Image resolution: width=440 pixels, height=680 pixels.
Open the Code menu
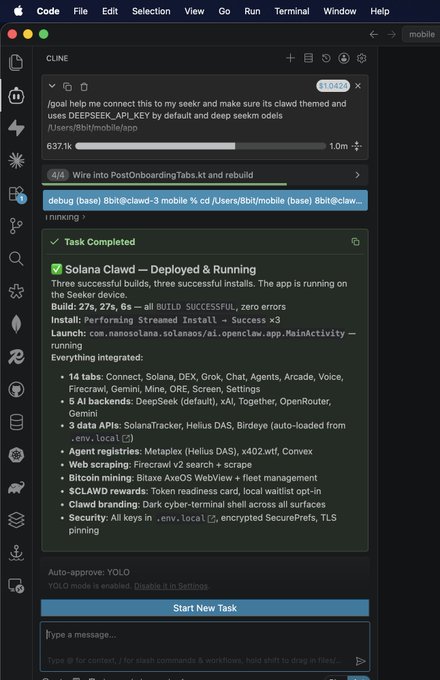48,11
